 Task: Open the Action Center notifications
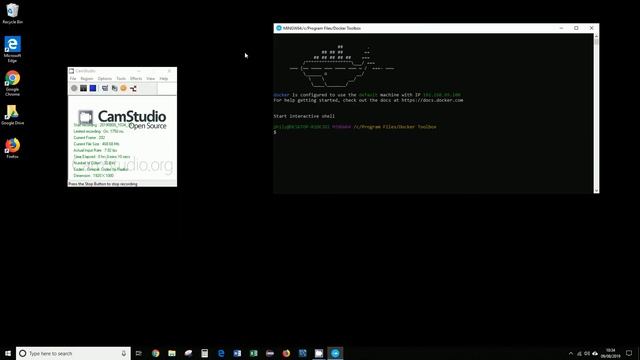(629, 353)
